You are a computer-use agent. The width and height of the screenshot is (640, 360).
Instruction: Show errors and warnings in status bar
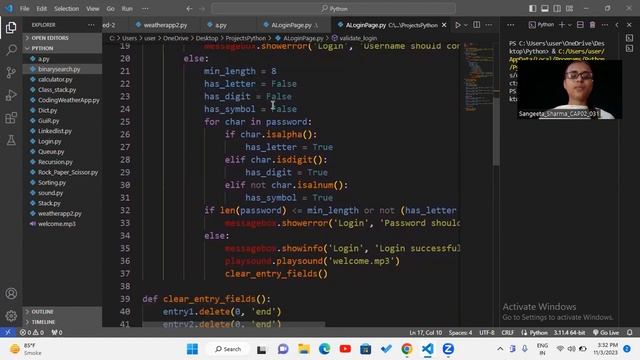(32, 332)
